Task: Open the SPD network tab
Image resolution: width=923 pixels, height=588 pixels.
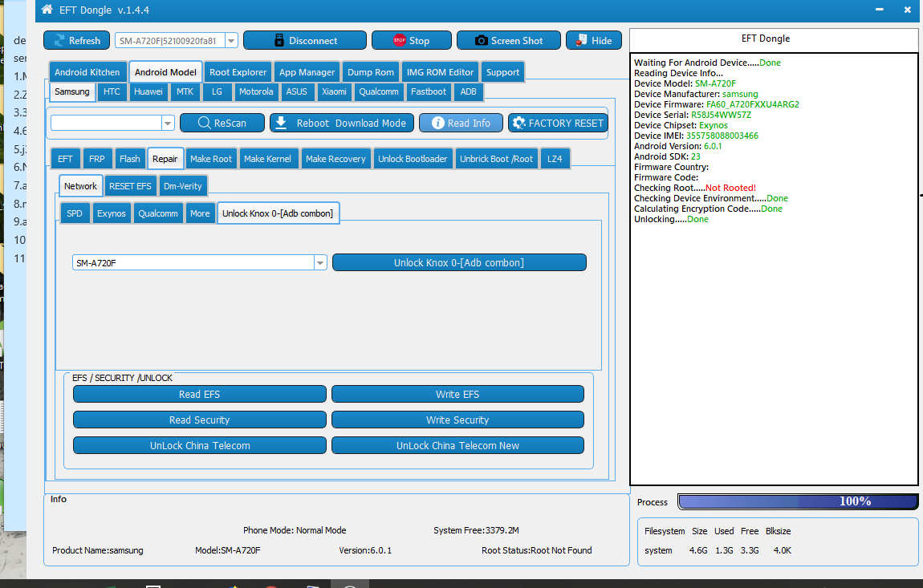Action: coord(75,213)
